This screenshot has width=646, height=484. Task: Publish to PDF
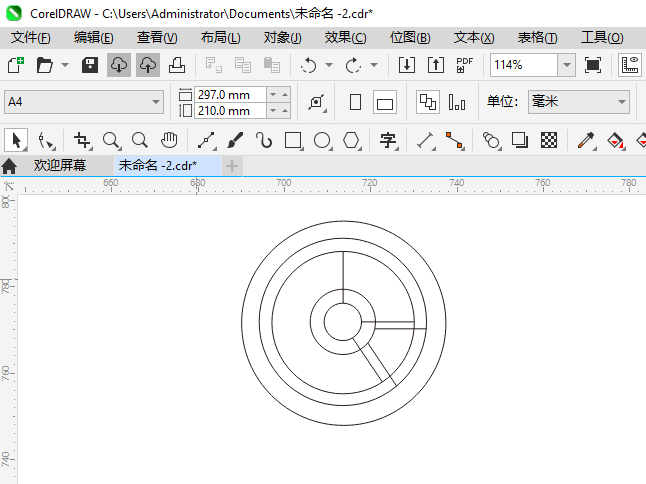point(464,65)
